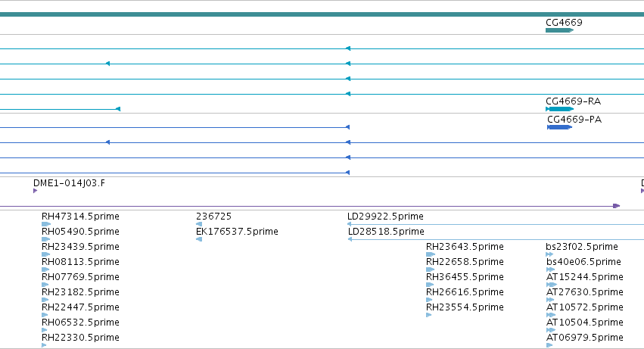Open the RH22330.5prime EST label
This screenshot has width=644, height=349.
point(80,338)
